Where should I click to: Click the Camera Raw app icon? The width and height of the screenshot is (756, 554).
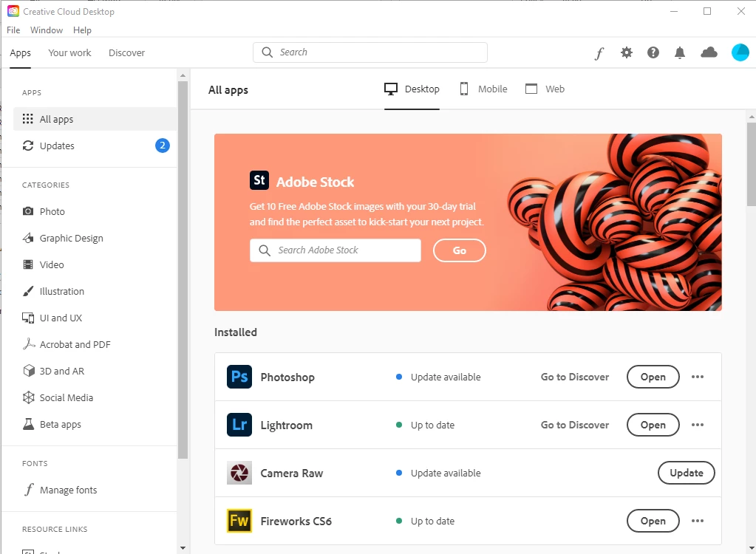(x=239, y=473)
